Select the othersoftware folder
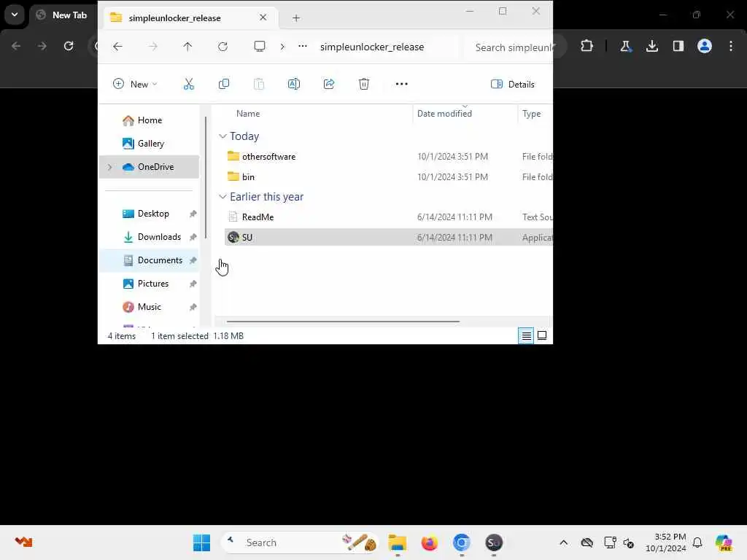Image resolution: width=747 pixels, height=560 pixels. (x=268, y=157)
